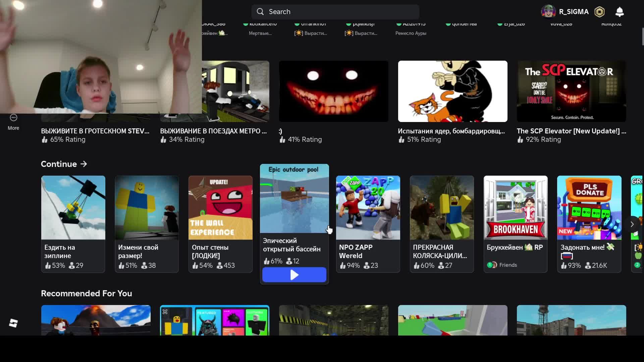Click the R_SIGMA username text
The image size is (644, 362).
click(x=574, y=12)
